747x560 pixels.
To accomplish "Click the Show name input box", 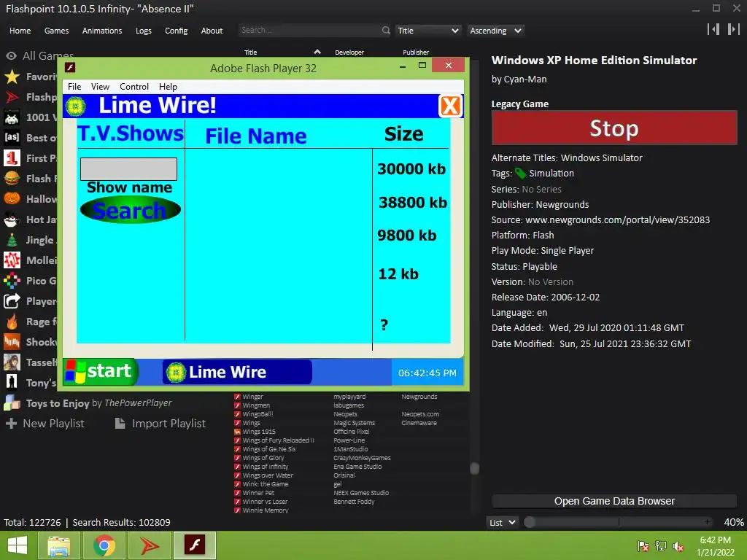I will [x=128, y=169].
